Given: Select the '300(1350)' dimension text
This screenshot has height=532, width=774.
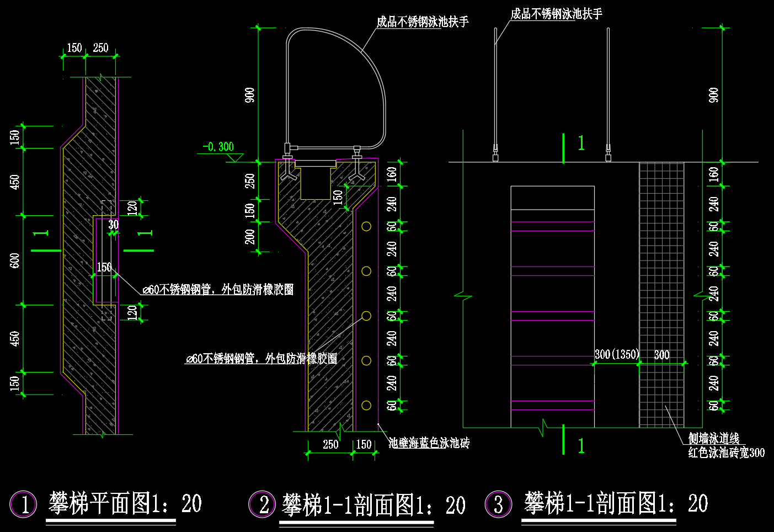Looking at the screenshot, I should 617,354.
